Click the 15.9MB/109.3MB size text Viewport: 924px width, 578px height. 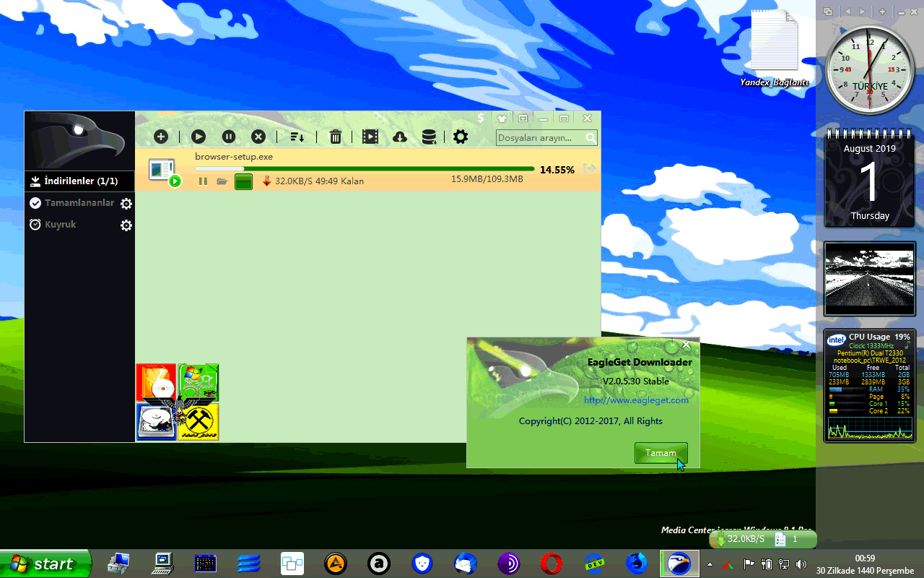[x=487, y=179]
